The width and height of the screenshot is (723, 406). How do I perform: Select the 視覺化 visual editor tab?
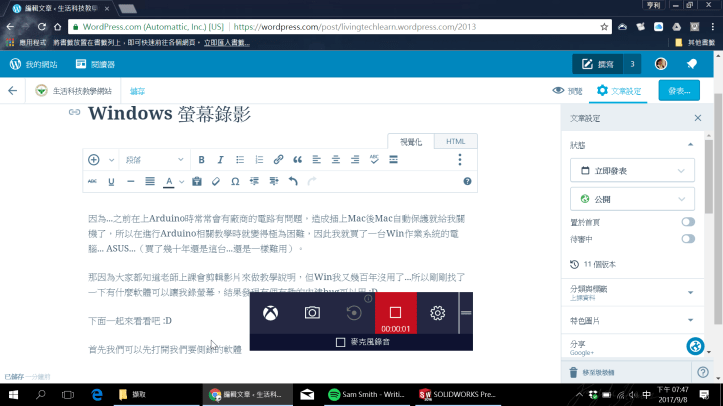(x=411, y=142)
